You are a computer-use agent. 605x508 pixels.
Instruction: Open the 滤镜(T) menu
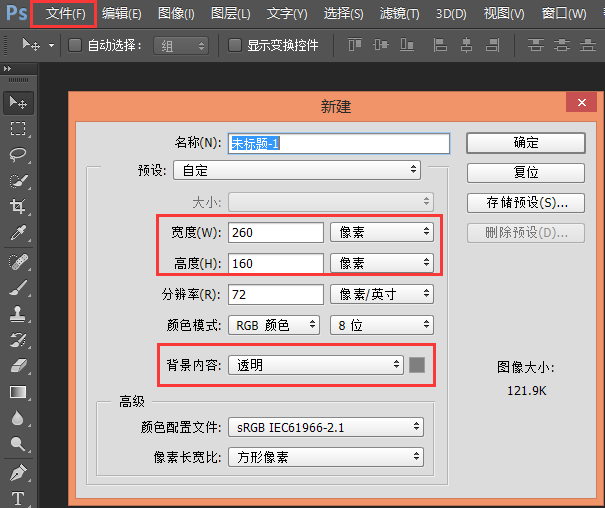pos(399,14)
